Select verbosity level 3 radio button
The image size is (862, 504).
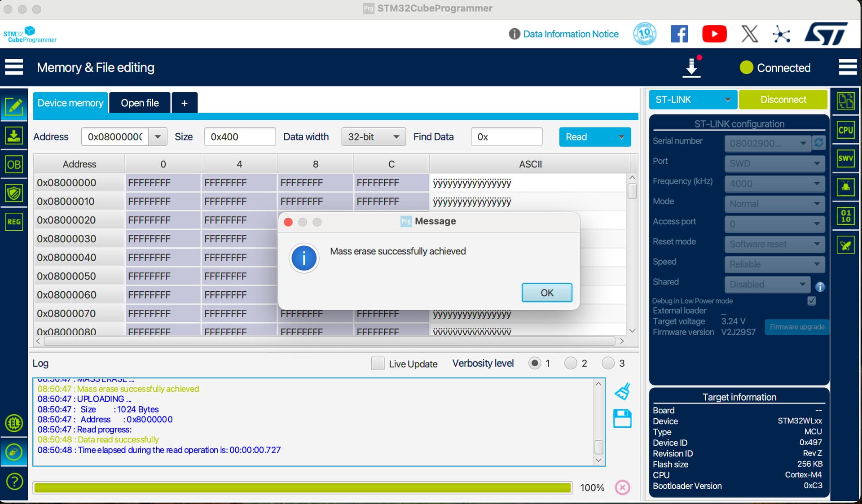pyautogui.click(x=608, y=363)
